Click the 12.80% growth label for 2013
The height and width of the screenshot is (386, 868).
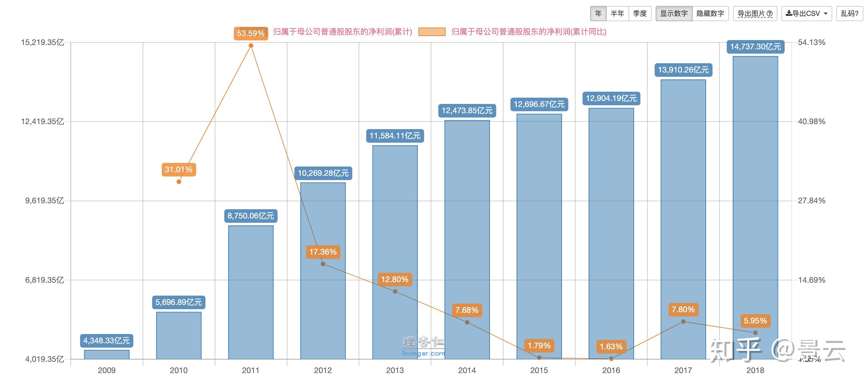click(395, 279)
